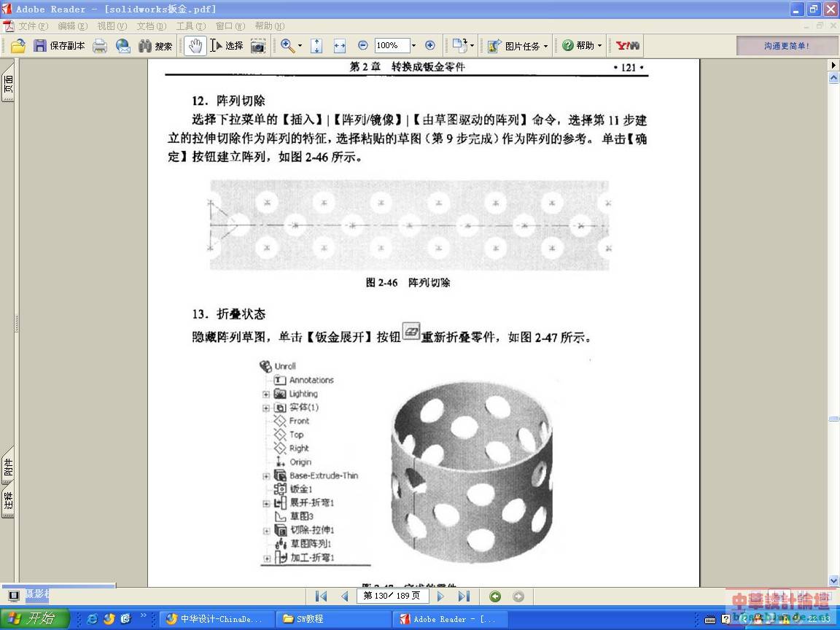The width and height of the screenshot is (840, 630).
Task: Open the Windows 开始 Start menu
Action: tap(35, 619)
